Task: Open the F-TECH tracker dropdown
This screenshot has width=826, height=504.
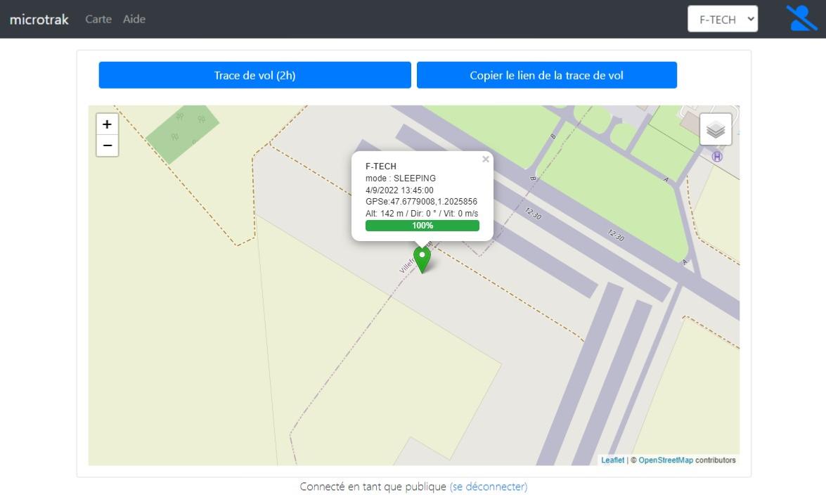Action: tap(722, 19)
